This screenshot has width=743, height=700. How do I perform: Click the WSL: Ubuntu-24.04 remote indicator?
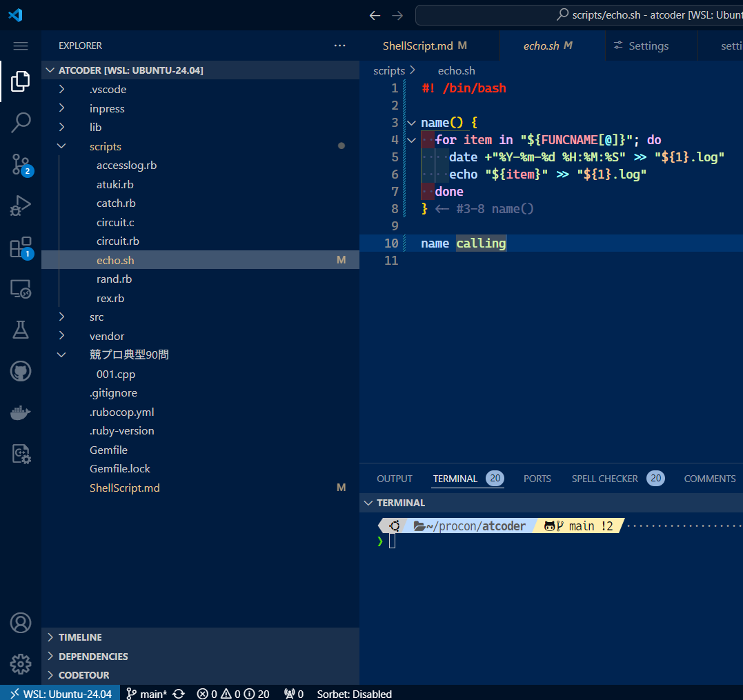click(59, 693)
